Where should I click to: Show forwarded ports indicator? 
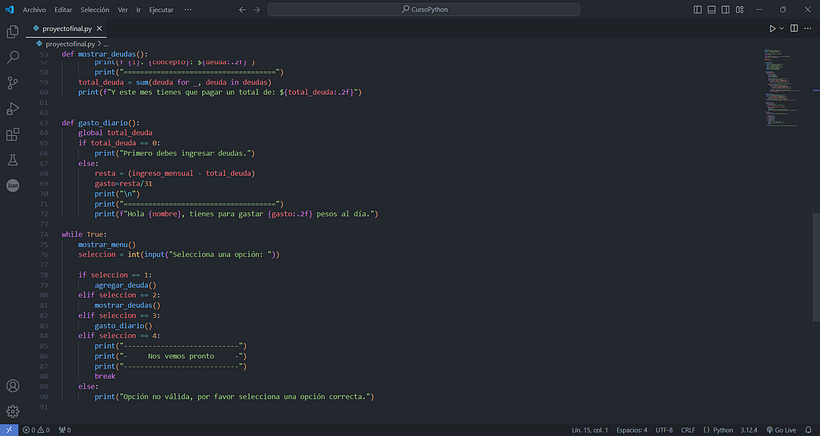coord(64,430)
